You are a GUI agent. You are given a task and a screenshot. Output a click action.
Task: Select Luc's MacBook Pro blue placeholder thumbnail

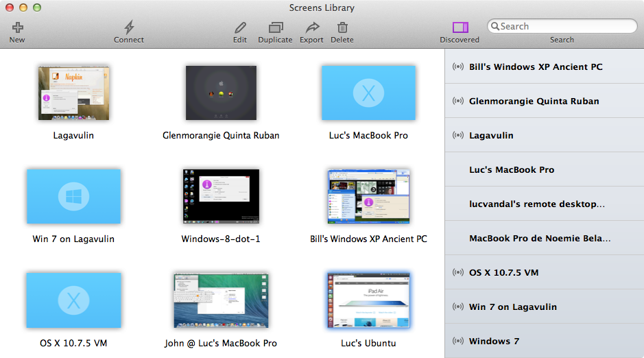[x=368, y=93]
